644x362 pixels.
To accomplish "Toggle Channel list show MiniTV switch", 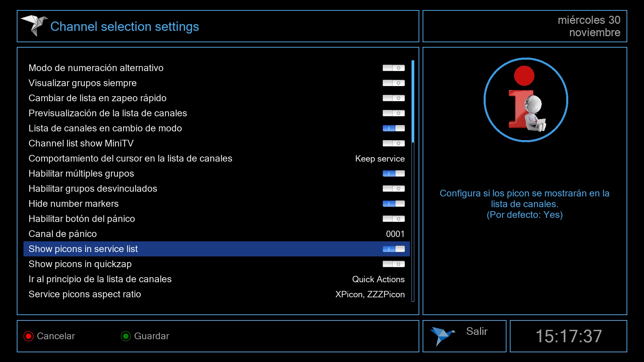I will click(x=393, y=143).
